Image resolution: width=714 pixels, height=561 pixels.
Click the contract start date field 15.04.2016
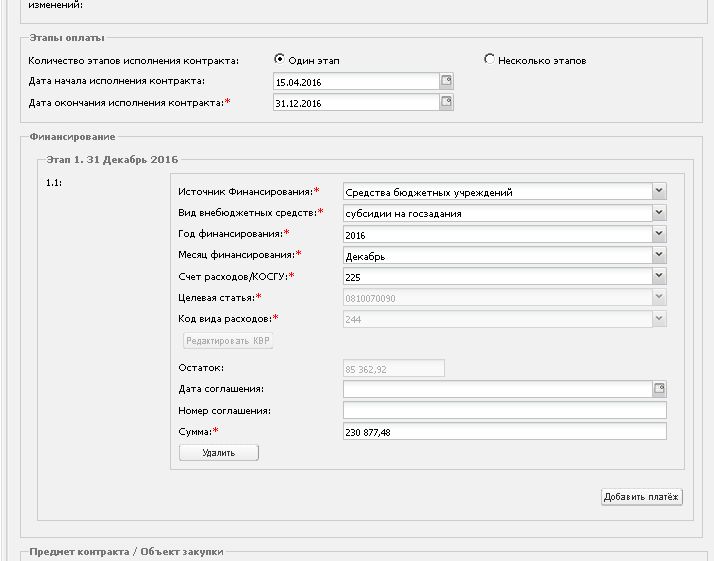(356, 82)
